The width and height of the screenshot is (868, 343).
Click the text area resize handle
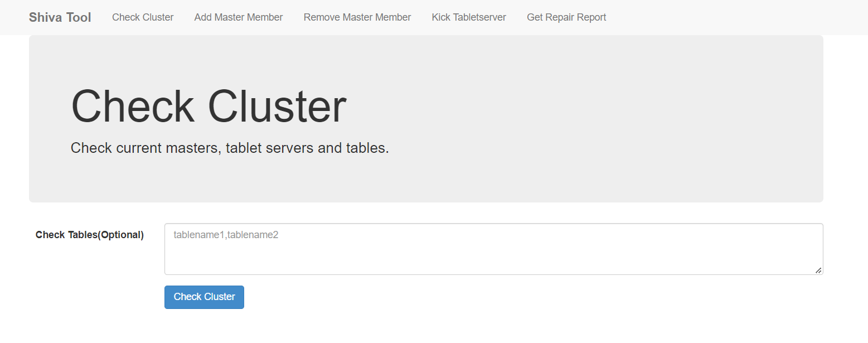pyautogui.click(x=818, y=270)
